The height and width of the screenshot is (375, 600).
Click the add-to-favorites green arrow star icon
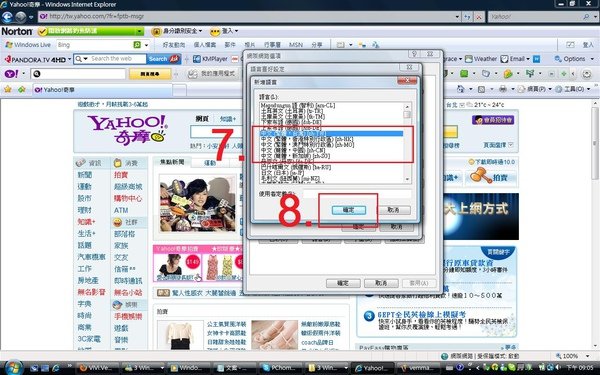pos(21,90)
